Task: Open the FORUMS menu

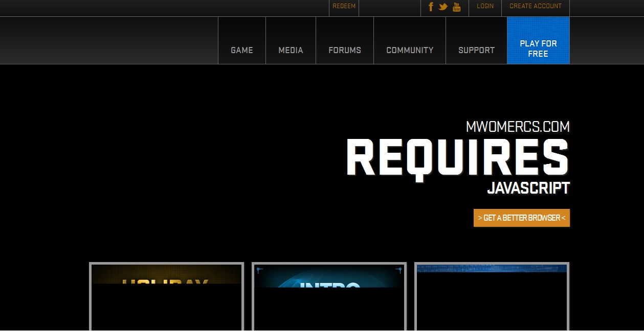Action: 345,40
